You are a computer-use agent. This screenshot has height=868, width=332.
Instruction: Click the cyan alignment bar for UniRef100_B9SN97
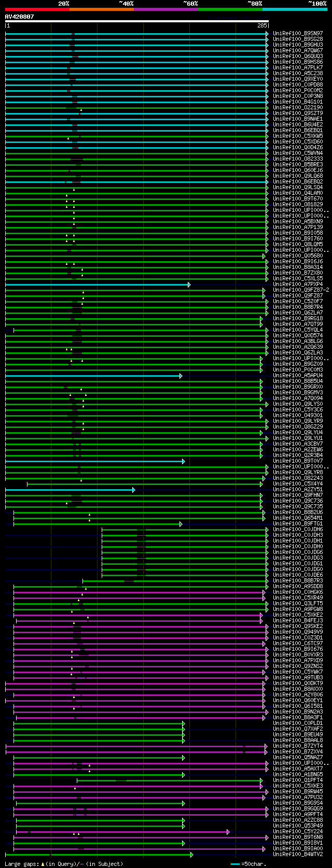137,34
